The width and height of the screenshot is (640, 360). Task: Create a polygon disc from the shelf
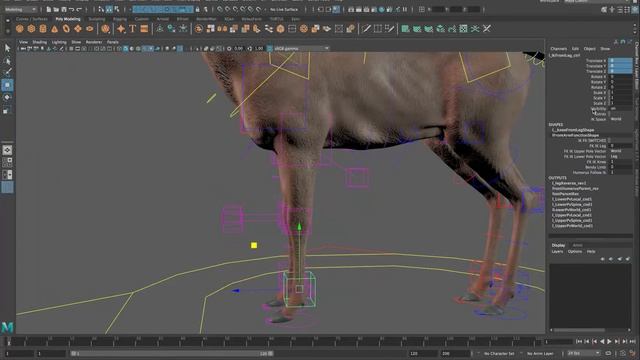tap(89, 29)
